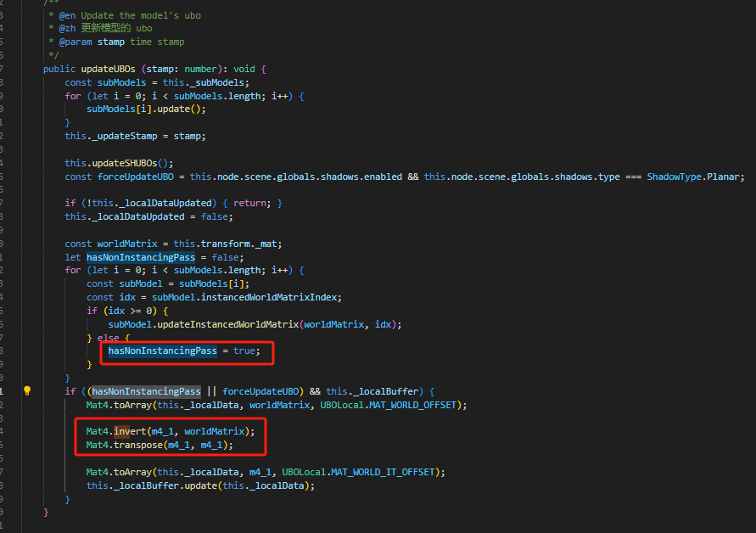Click 'forceUpdateUBO' in the if condition
This screenshot has height=533, width=756.
coord(260,391)
